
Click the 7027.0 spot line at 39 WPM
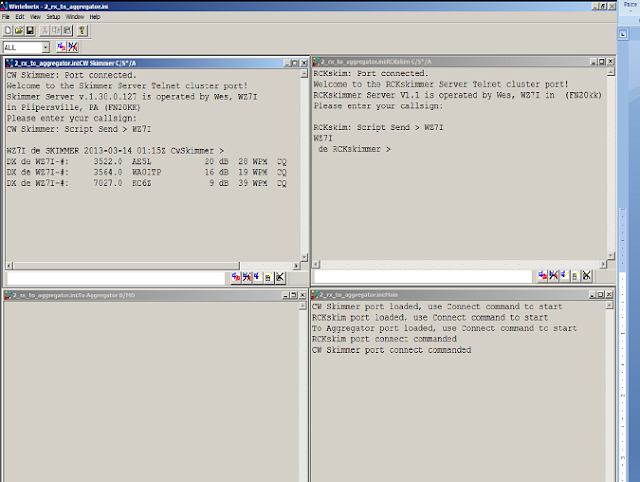tap(147, 183)
